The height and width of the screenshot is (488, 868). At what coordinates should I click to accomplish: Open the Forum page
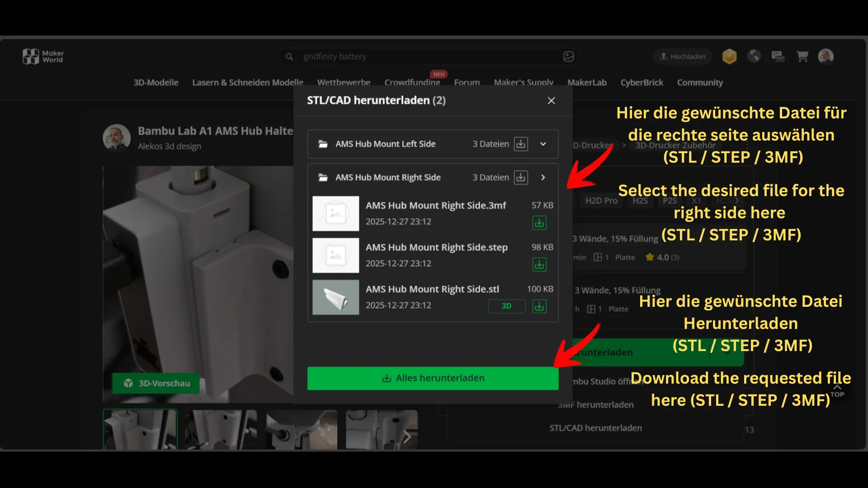point(467,83)
